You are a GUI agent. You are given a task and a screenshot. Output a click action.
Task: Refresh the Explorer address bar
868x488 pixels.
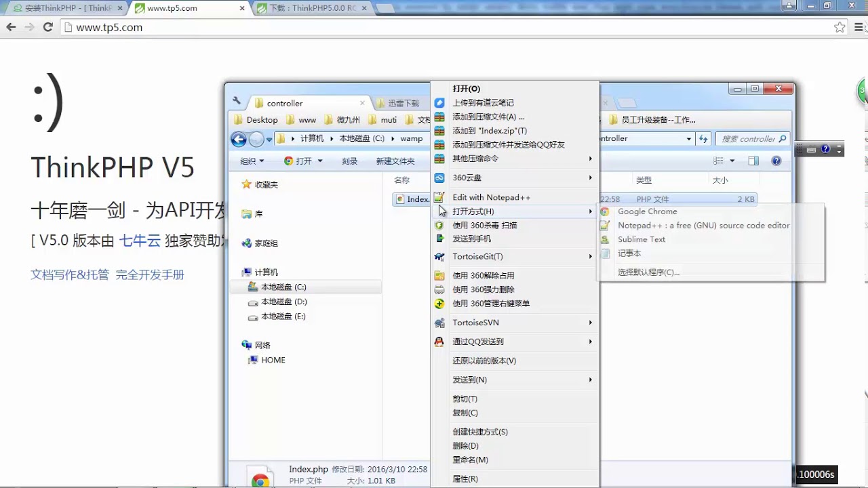click(x=703, y=138)
